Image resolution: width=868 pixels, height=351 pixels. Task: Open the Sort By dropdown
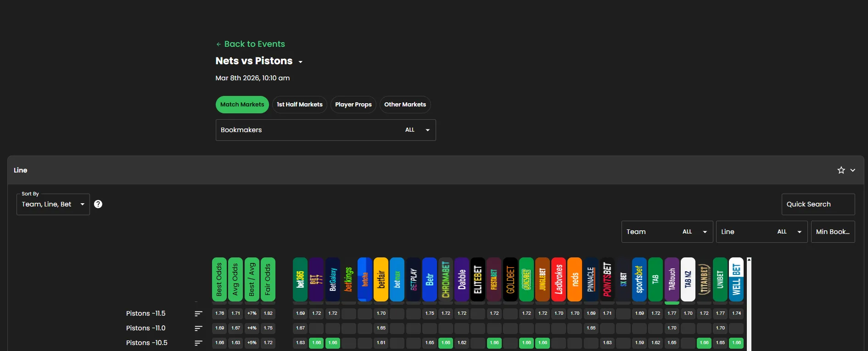[x=53, y=204]
